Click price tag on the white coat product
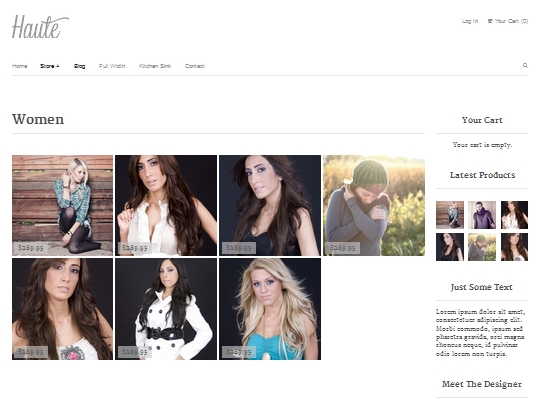Screen dimensions: 540x400 (135, 352)
